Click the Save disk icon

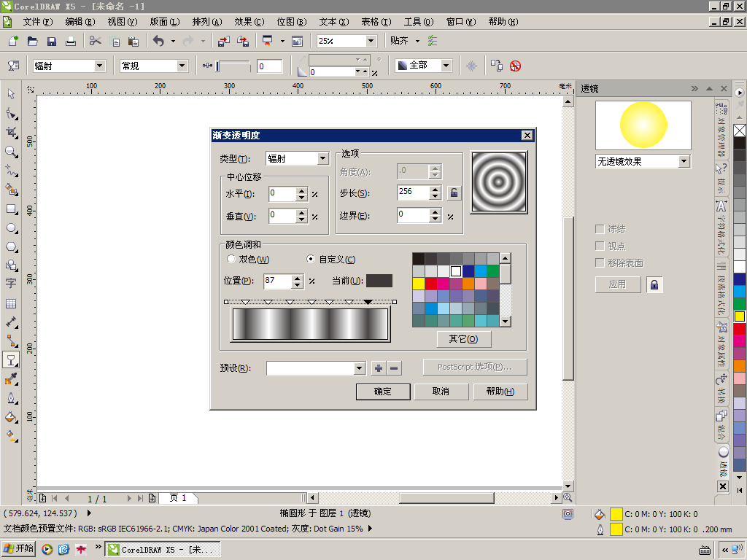[52, 41]
